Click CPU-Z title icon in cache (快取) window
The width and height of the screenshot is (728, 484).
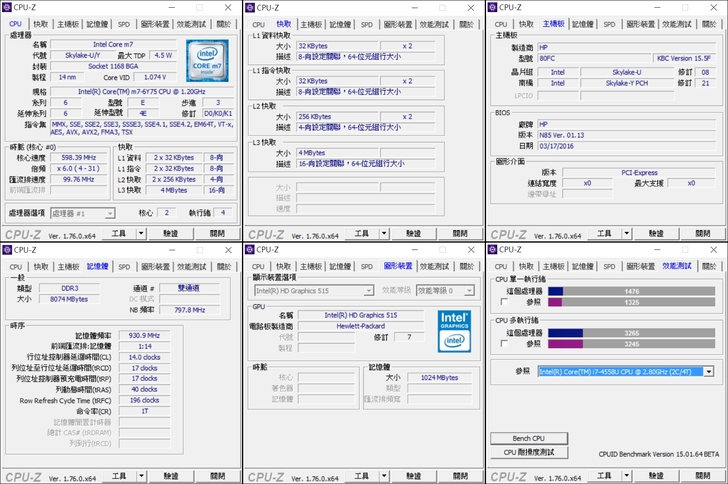click(250, 7)
